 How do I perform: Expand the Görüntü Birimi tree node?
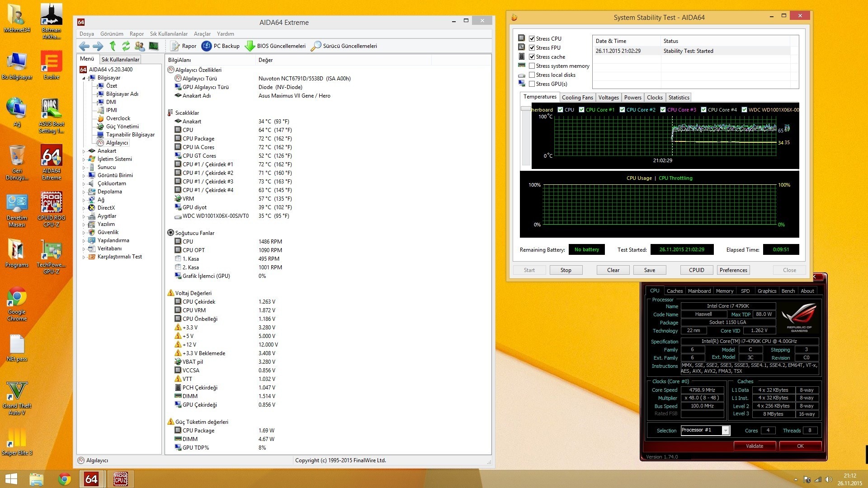(x=84, y=176)
